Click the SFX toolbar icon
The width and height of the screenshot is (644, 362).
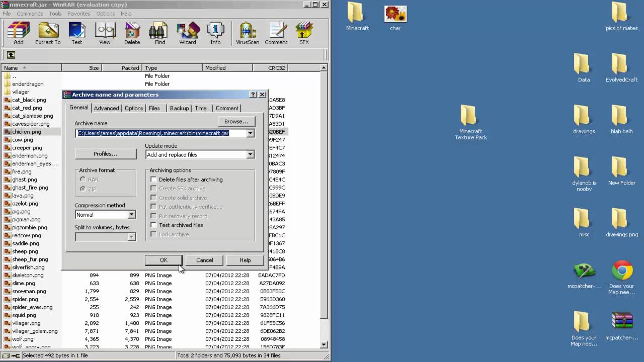[304, 34]
